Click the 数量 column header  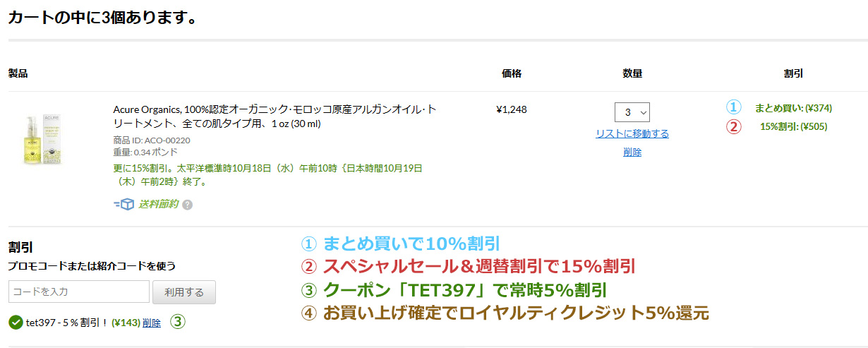tap(632, 73)
